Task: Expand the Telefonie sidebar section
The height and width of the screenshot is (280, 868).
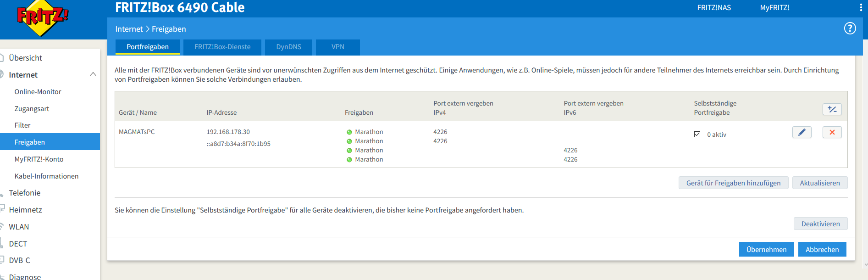Action: (25, 193)
